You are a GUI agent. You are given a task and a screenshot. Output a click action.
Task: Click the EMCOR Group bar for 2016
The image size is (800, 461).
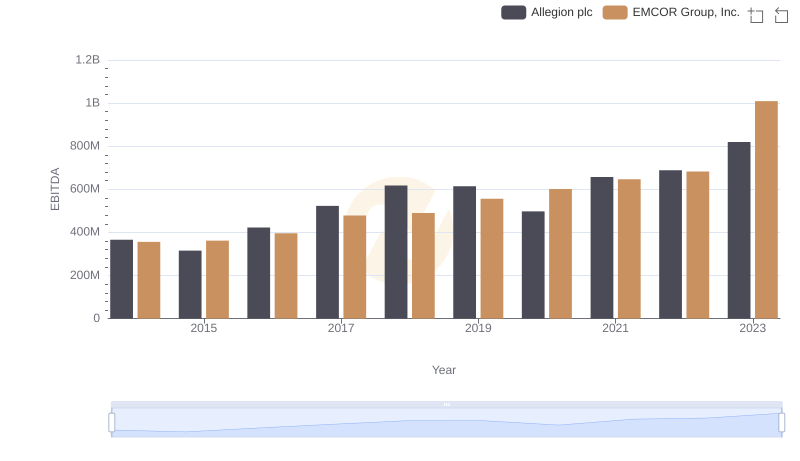pos(286,276)
